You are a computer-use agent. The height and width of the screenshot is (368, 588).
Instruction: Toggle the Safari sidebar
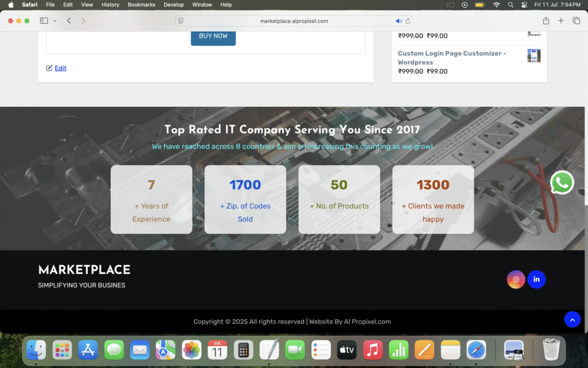(x=43, y=20)
